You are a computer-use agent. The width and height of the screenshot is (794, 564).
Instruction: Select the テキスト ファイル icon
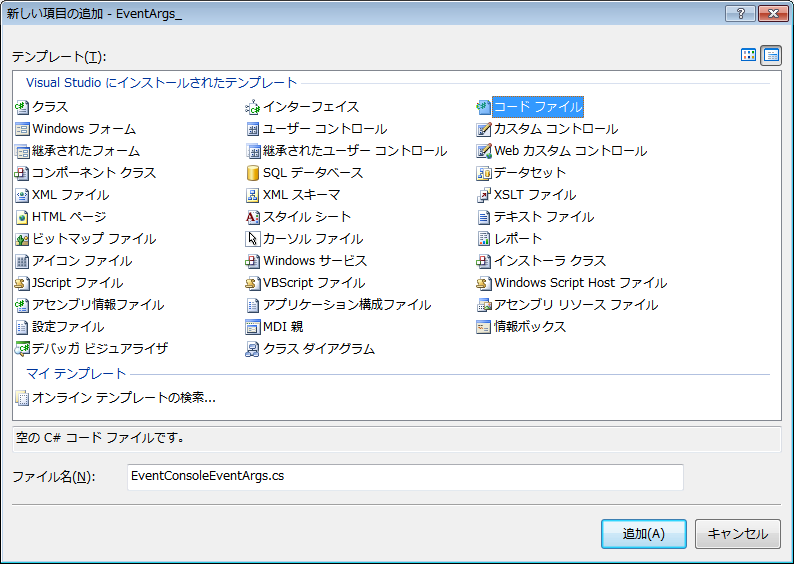(x=483, y=217)
